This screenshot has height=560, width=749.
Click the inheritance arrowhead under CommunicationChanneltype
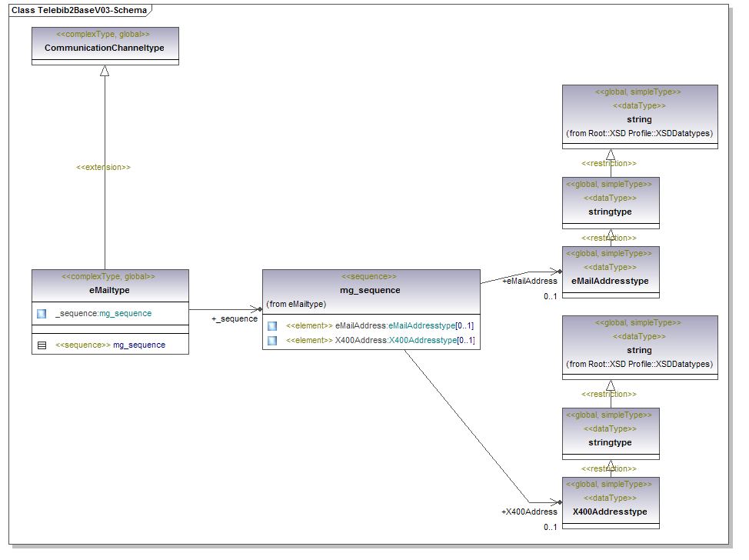(105, 71)
